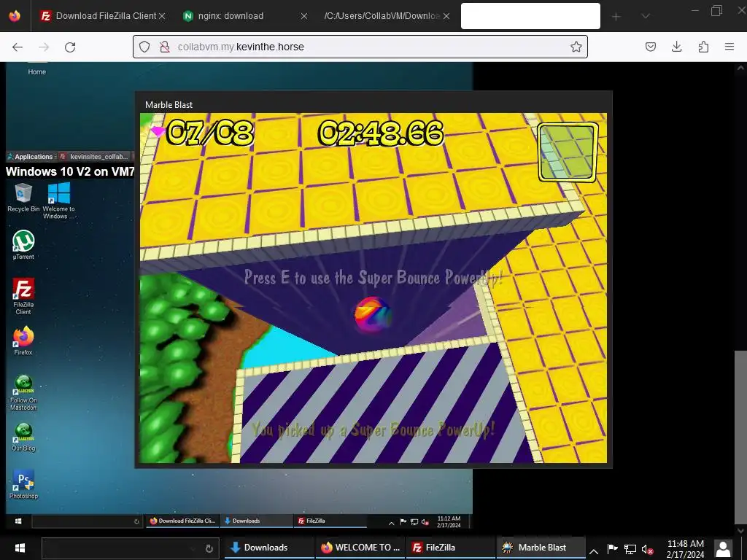Image resolution: width=747 pixels, height=560 pixels.
Task: Open the inner VM Start button
Action: (x=18, y=521)
